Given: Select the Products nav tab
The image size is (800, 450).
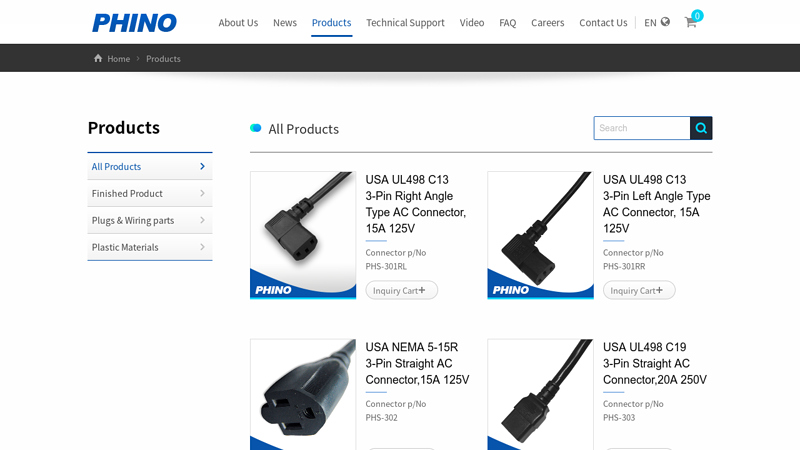Looking at the screenshot, I should [x=332, y=22].
